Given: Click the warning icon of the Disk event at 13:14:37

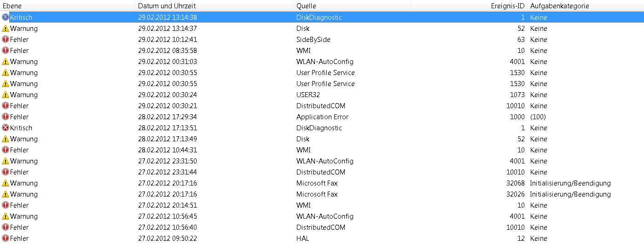Looking at the screenshot, I should [x=6, y=29].
